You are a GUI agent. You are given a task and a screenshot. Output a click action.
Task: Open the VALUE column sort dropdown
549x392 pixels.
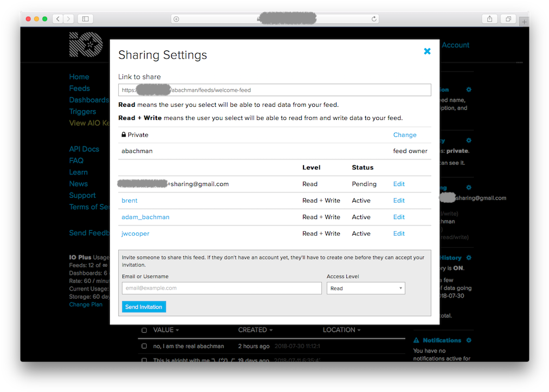pyautogui.click(x=177, y=330)
